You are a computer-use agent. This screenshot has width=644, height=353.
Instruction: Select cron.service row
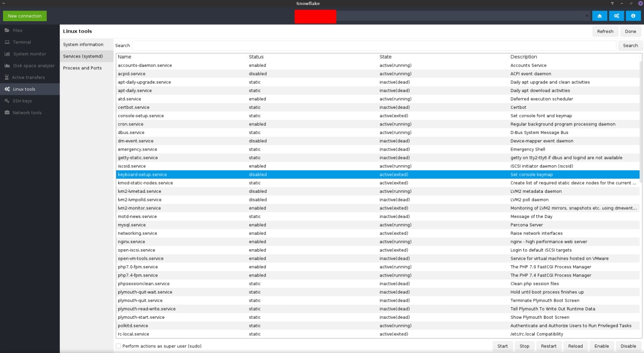coord(378,124)
